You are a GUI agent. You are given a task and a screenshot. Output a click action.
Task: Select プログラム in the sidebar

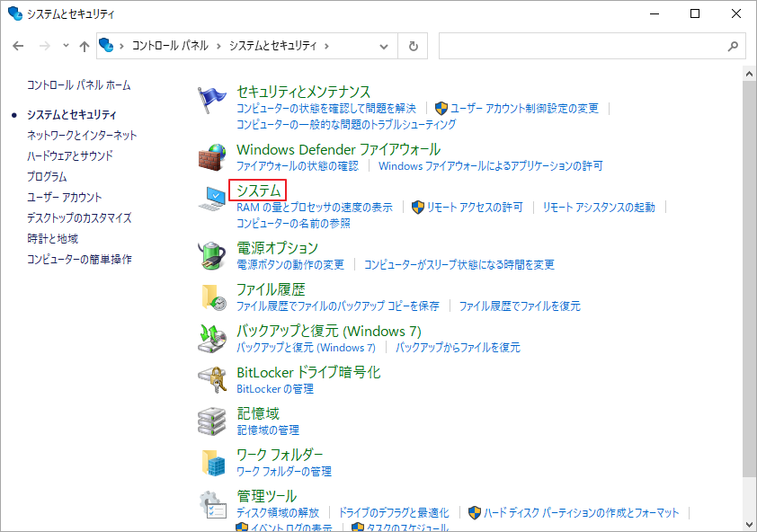(47, 177)
